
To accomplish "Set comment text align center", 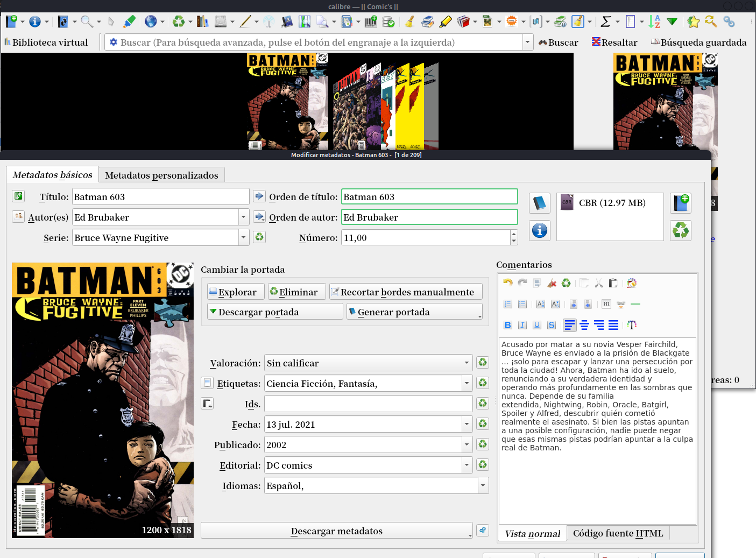I will 584,325.
